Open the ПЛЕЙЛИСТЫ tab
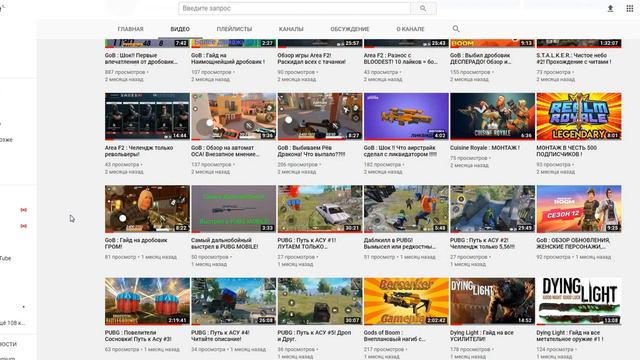The width and height of the screenshot is (640, 360). (234, 29)
